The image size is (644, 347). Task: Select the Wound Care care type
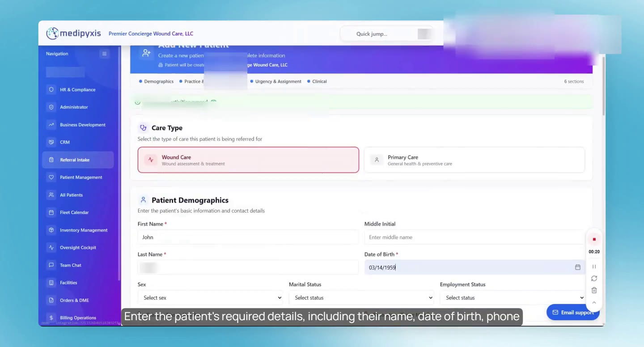pos(248,160)
